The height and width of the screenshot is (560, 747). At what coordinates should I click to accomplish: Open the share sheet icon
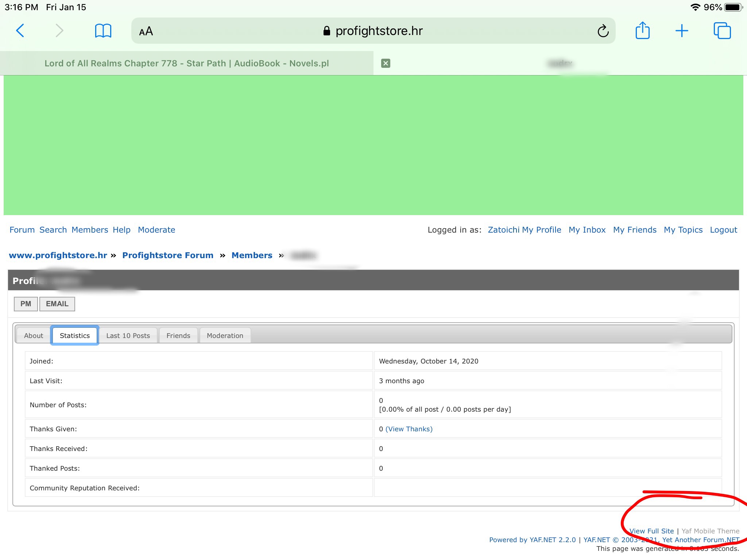coord(642,31)
